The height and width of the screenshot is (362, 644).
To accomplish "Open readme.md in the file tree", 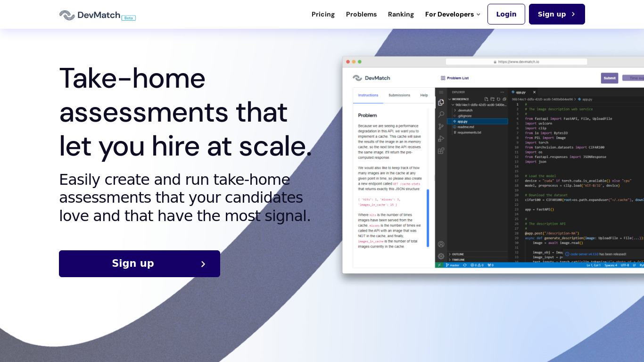I will tap(464, 127).
